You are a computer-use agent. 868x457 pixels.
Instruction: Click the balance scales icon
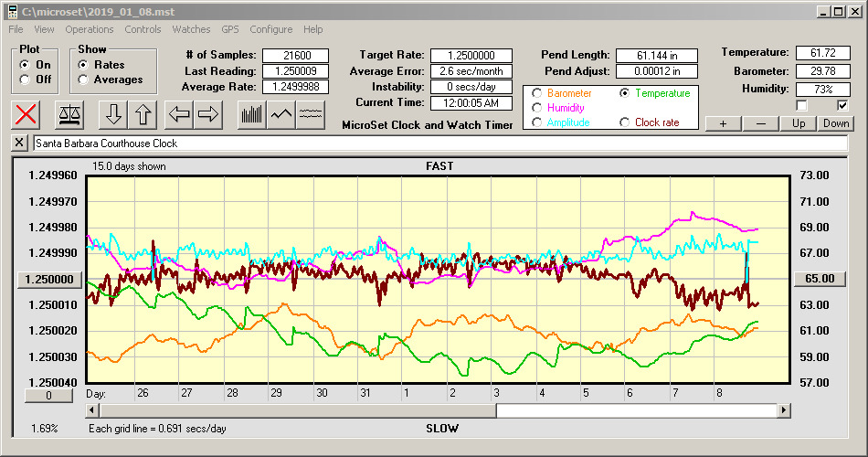click(x=69, y=114)
